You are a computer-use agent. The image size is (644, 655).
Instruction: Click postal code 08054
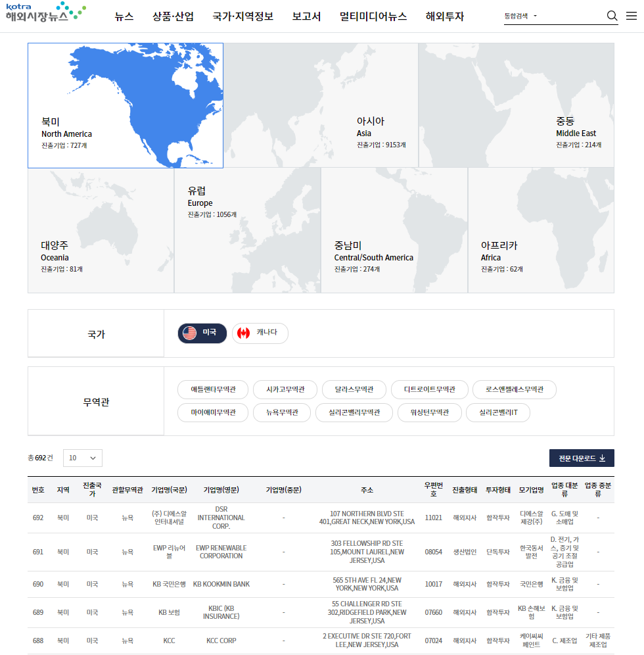[x=433, y=552]
